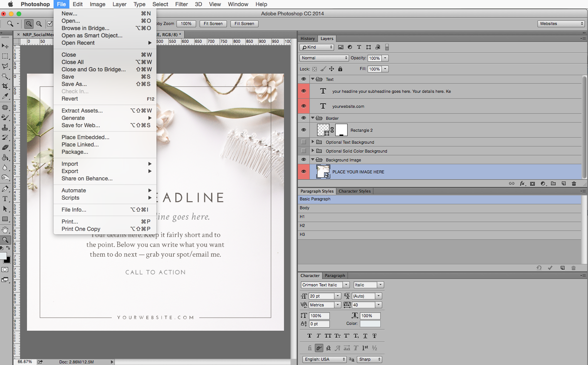This screenshot has height=365, width=588.
Task: Open the Crimson Text Italic font dropdown
Action: (x=325, y=285)
